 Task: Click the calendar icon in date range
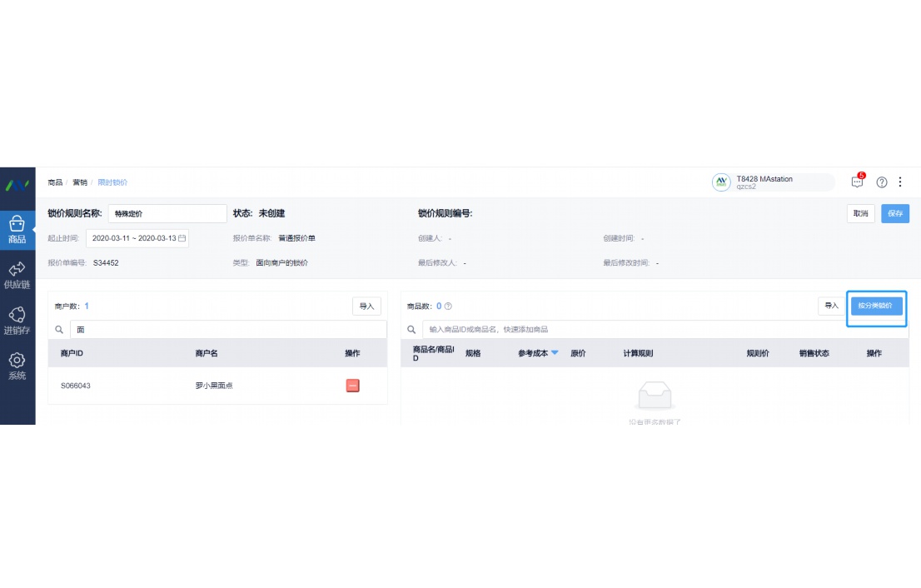182,238
